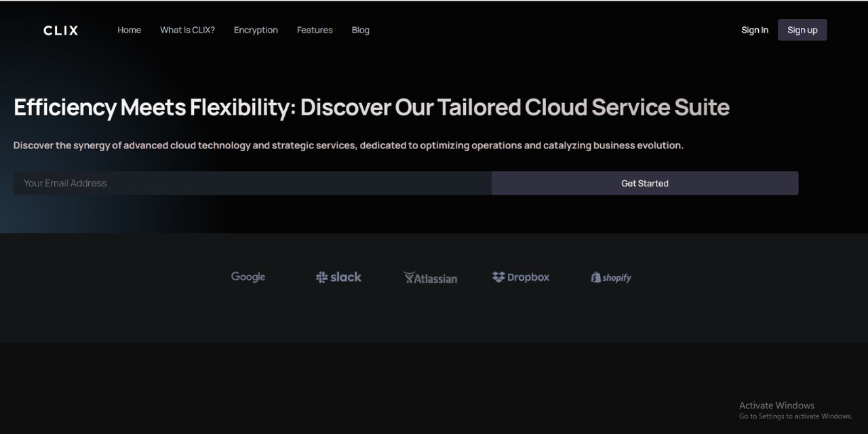Click the Dropbox box icon

click(x=498, y=277)
